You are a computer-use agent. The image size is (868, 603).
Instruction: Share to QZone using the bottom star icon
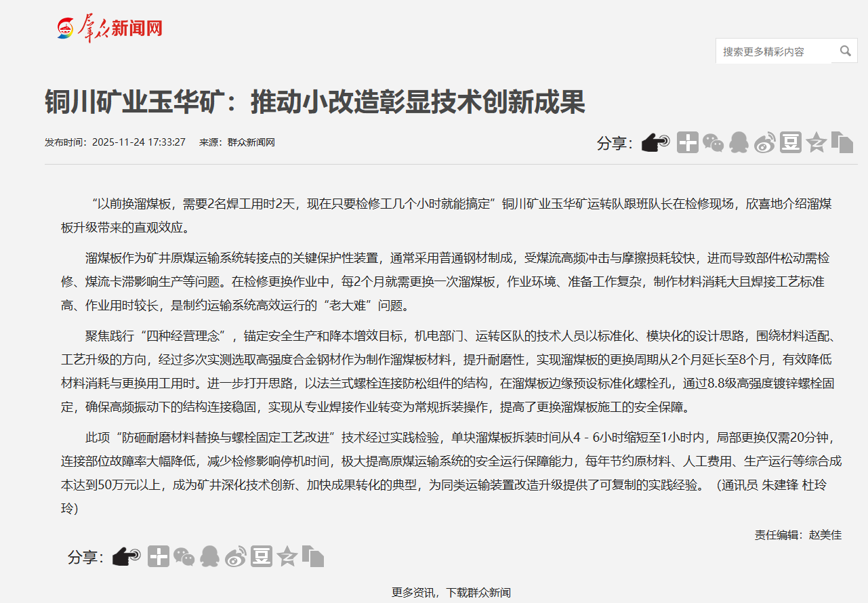(287, 556)
